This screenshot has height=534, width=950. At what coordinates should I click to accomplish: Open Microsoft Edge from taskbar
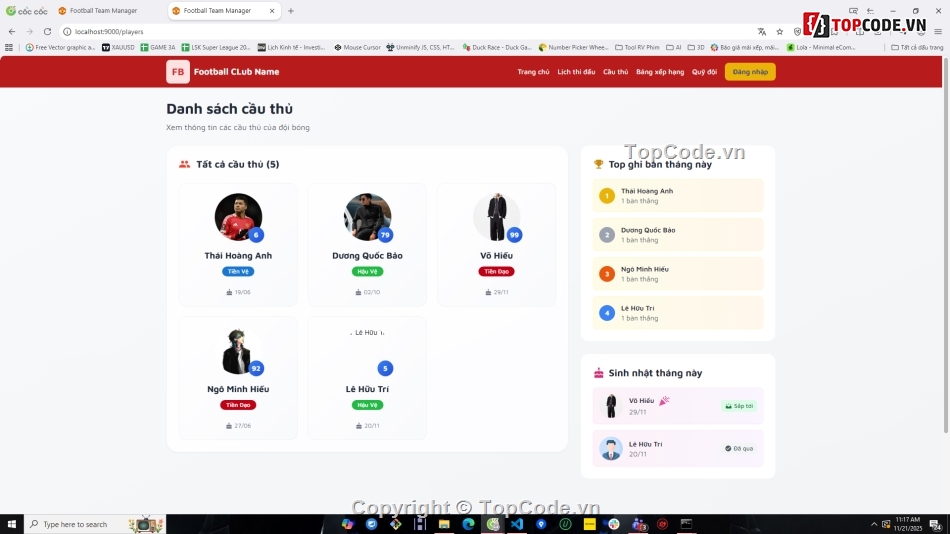pyautogui.click(x=468, y=524)
